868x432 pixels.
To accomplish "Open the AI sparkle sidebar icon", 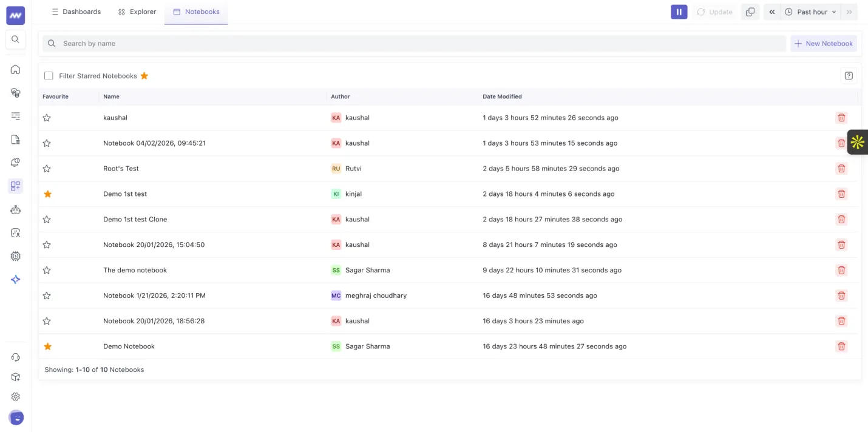I will coord(16,280).
